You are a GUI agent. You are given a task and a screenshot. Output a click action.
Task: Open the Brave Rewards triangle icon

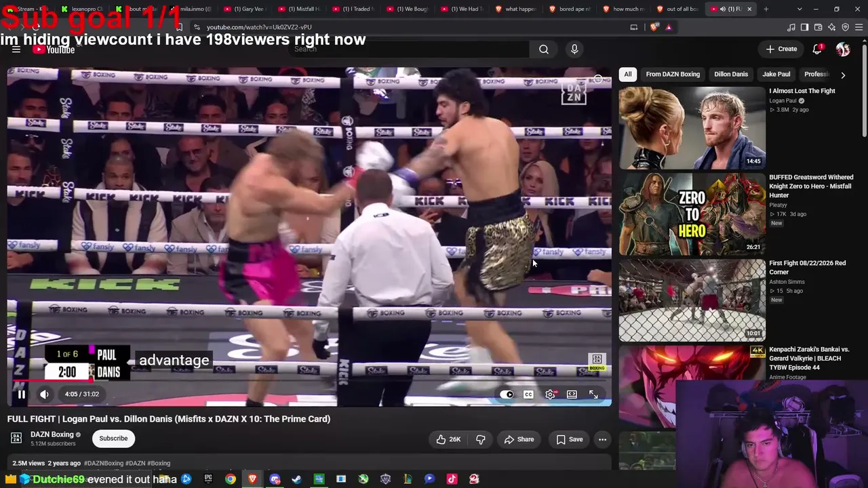point(669,27)
